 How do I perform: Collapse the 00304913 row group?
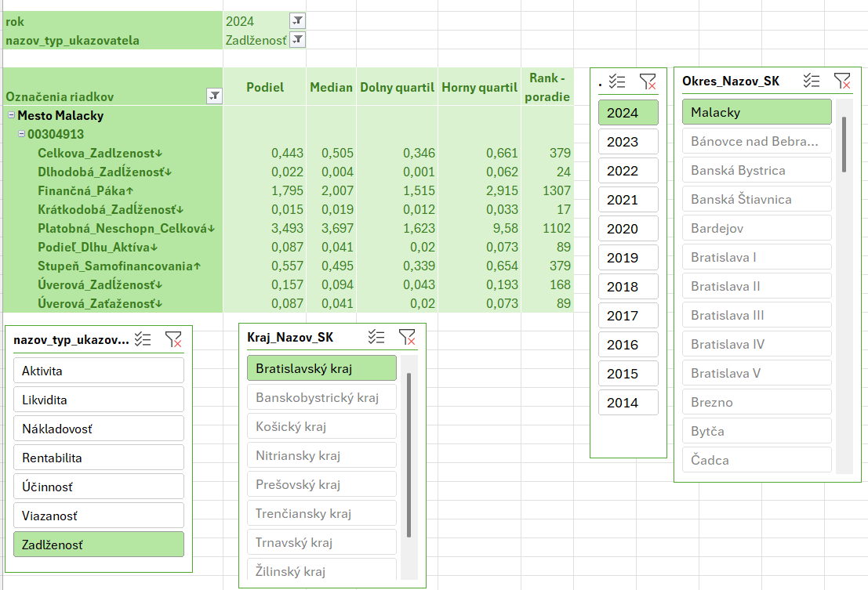pos(21,134)
